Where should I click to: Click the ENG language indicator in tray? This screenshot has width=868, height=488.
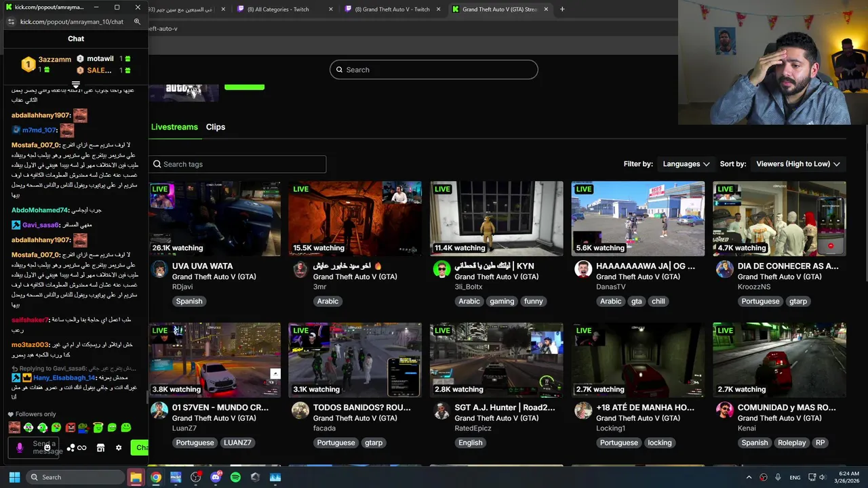pyautogui.click(x=795, y=477)
